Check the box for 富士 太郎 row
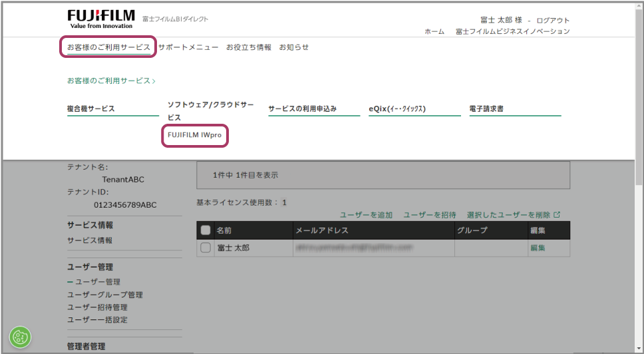The image size is (644, 354). point(206,248)
